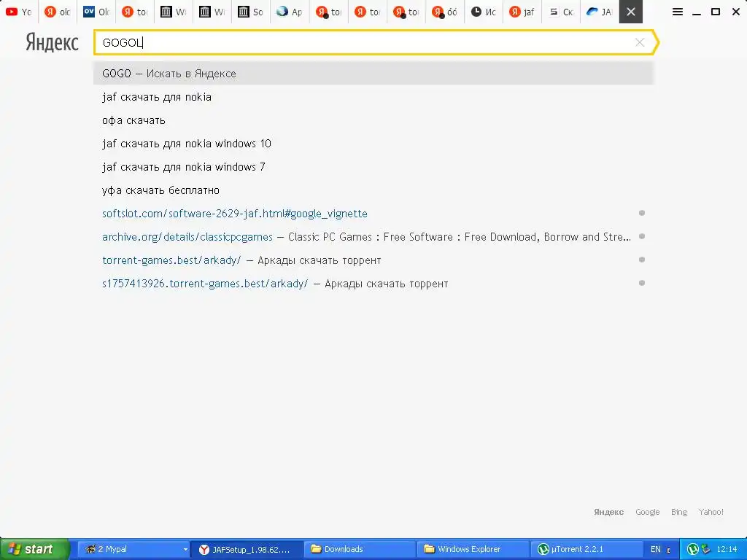Viewport: 747px width, 560px height.
Task: Switch to the tab labeled "JA"
Action: pyautogui.click(x=599, y=12)
